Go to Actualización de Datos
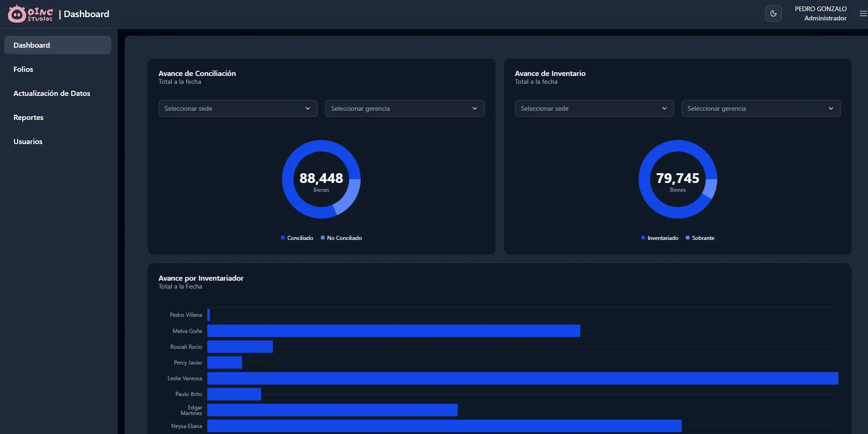The image size is (868, 434). (51, 94)
